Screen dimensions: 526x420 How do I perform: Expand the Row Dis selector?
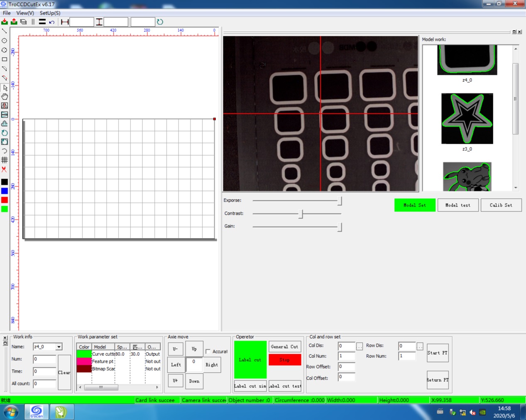[x=420, y=346]
